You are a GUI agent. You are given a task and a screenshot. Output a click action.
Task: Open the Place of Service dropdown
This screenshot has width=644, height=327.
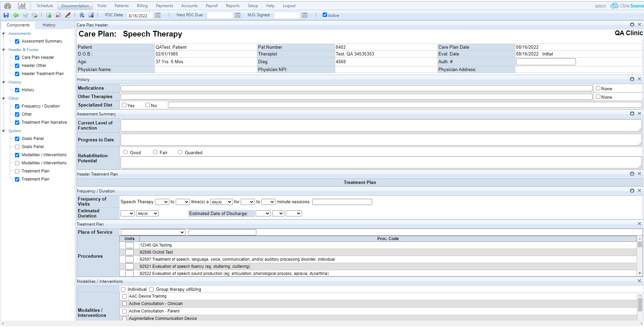(153, 232)
